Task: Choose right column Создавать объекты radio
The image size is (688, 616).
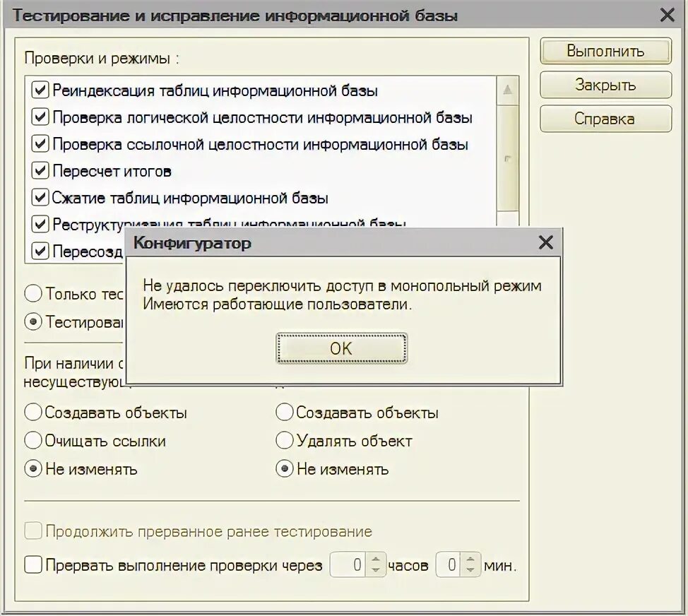Action: (x=285, y=413)
